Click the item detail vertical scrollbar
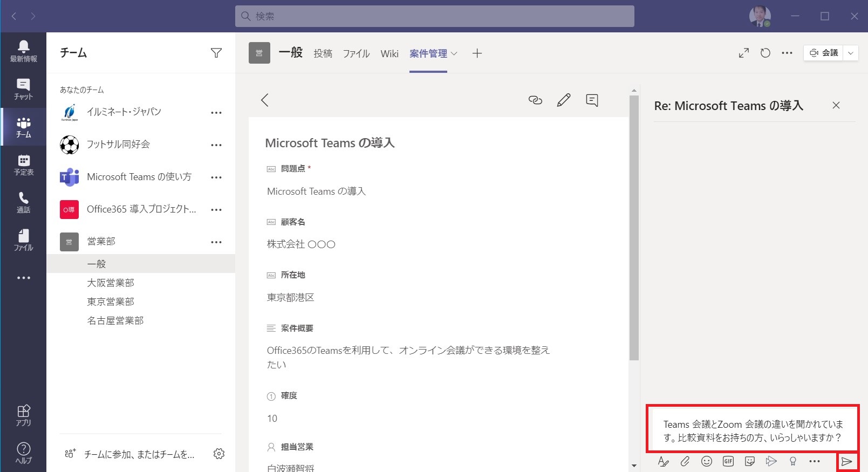Viewport: 868px width, 472px height. pyautogui.click(x=634, y=228)
